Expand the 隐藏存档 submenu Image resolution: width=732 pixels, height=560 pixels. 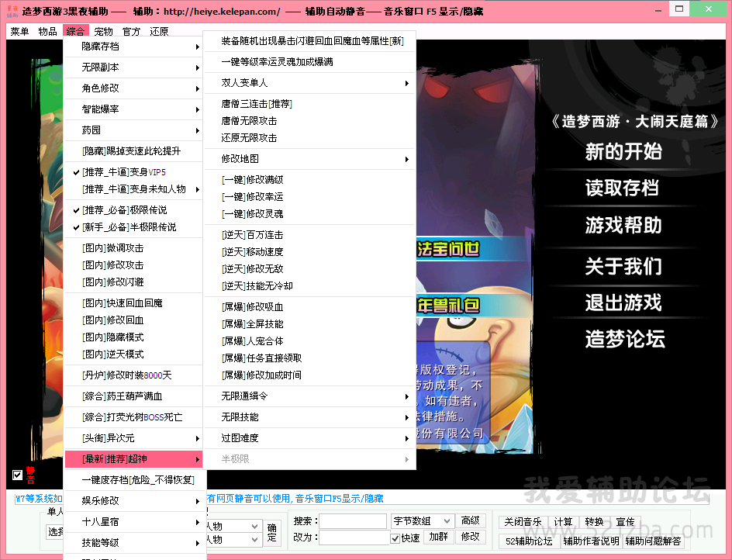(133, 47)
